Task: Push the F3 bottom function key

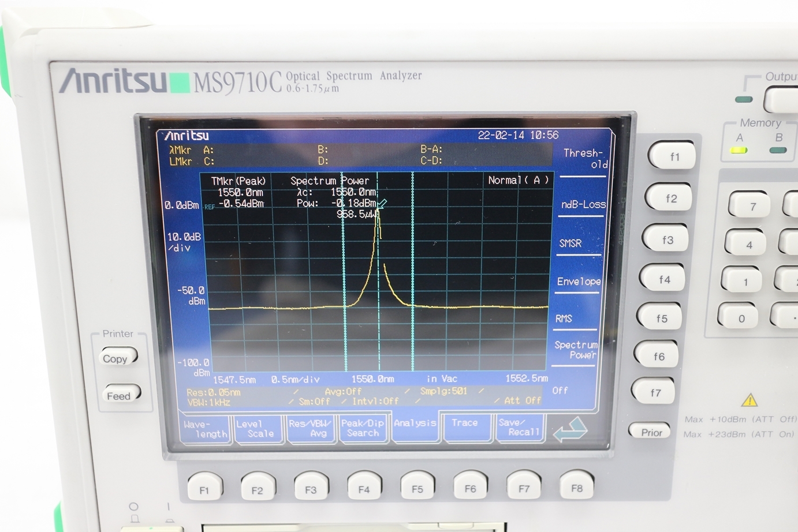Action: [311, 486]
